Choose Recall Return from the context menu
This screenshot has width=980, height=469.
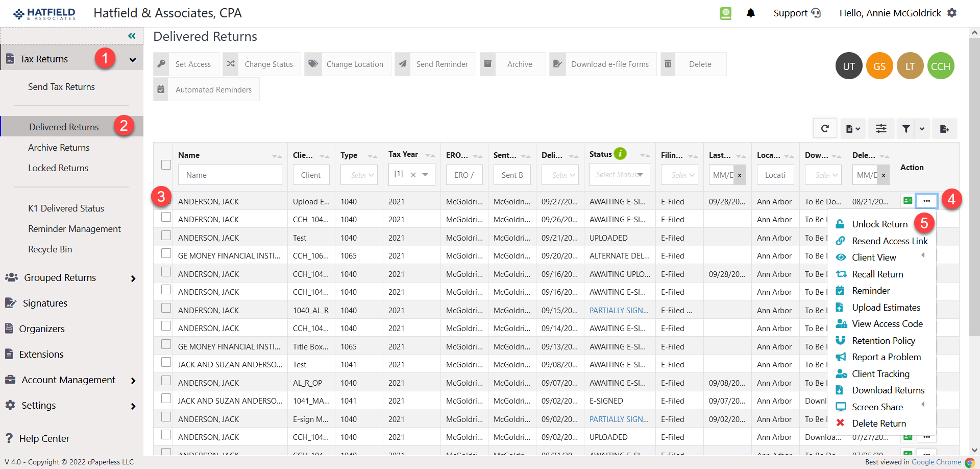(879, 274)
